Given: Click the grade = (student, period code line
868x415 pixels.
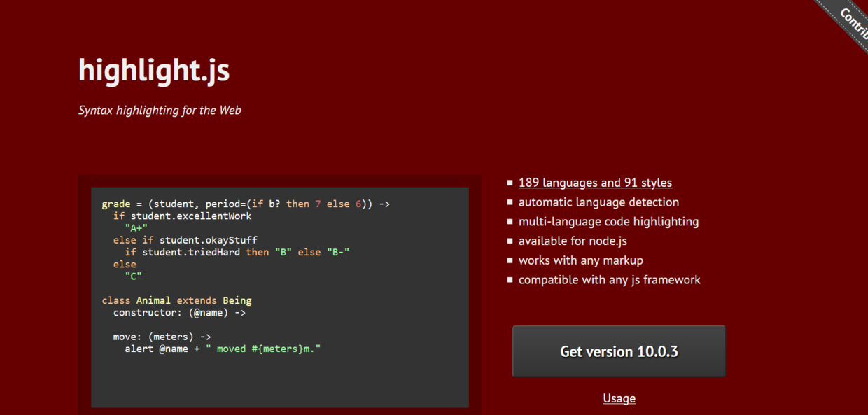Looking at the screenshot, I should [x=246, y=204].
